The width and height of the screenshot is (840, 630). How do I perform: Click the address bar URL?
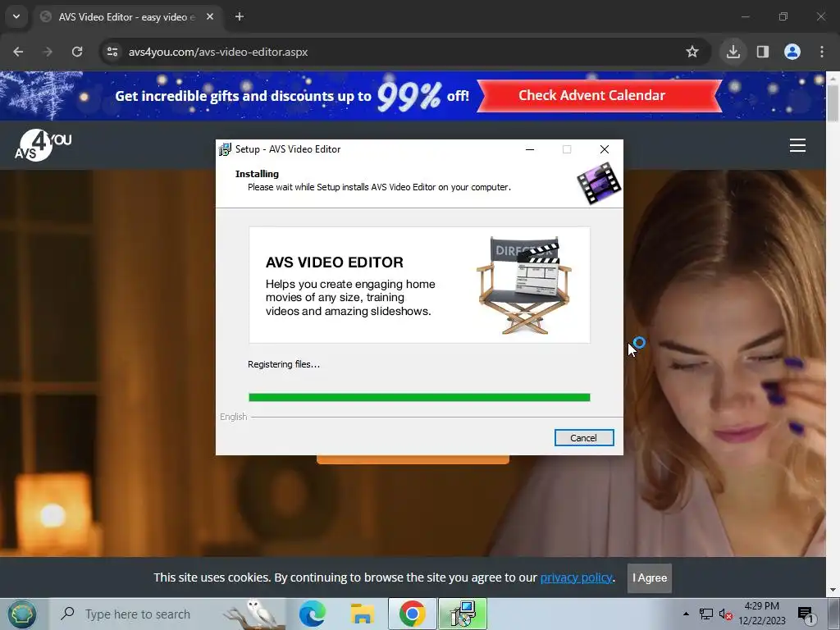pyautogui.click(x=218, y=52)
